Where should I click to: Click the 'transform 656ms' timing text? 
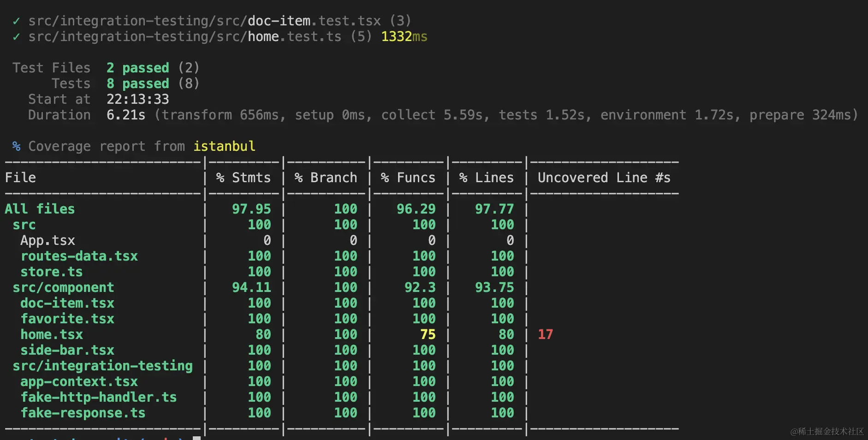(220, 115)
